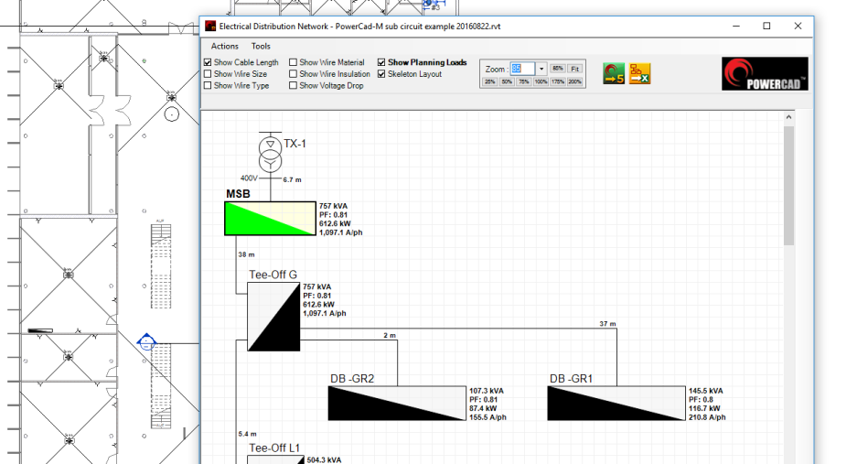This screenshot has height=464, width=868.
Task: Enable the Show Wire Size checkbox
Action: click(x=208, y=74)
